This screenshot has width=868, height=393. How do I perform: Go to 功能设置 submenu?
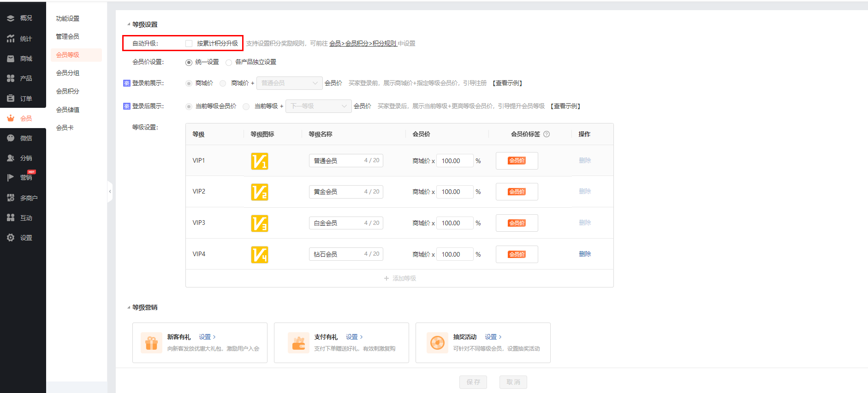(68, 18)
